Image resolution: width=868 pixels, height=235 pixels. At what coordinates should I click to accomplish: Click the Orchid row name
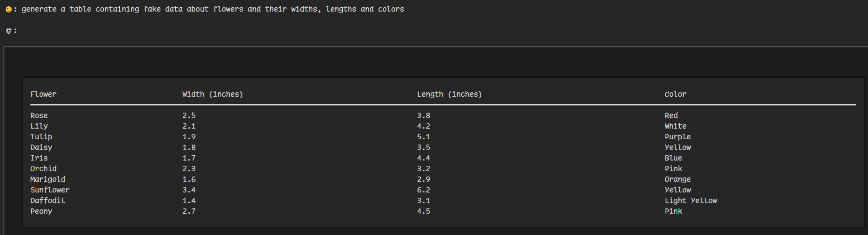tap(43, 169)
